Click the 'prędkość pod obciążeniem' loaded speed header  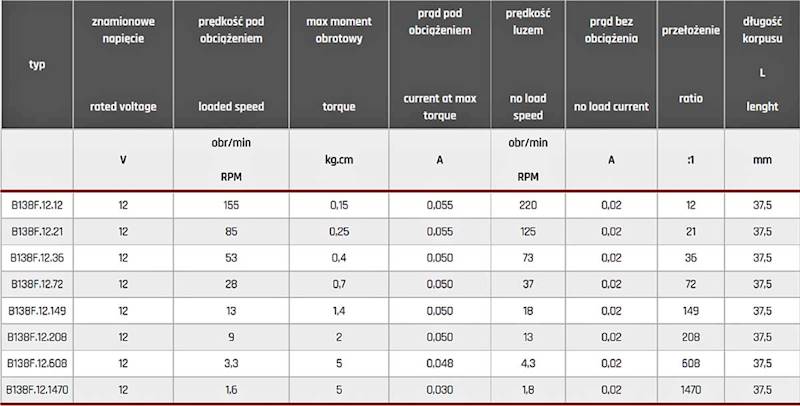231,64
